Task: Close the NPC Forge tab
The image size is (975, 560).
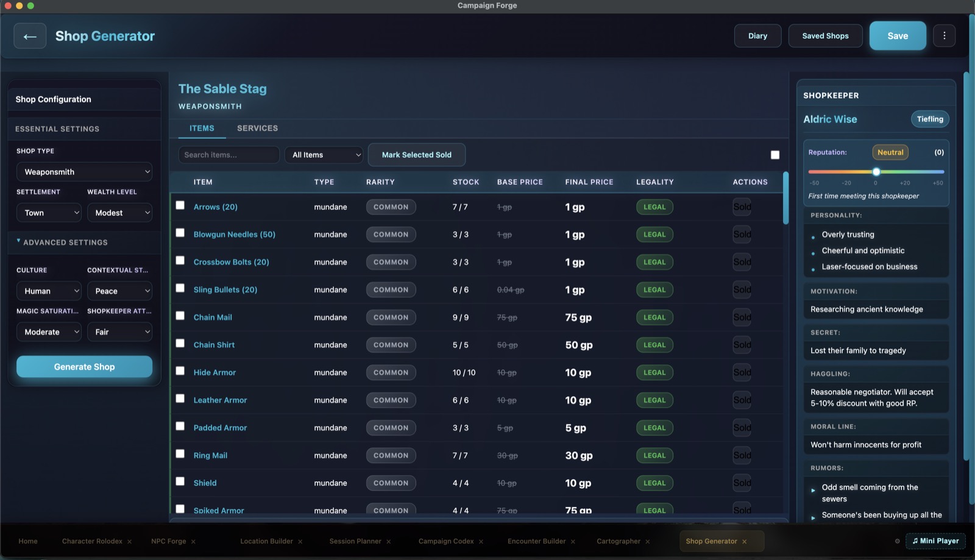Action: [x=193, y=541]
